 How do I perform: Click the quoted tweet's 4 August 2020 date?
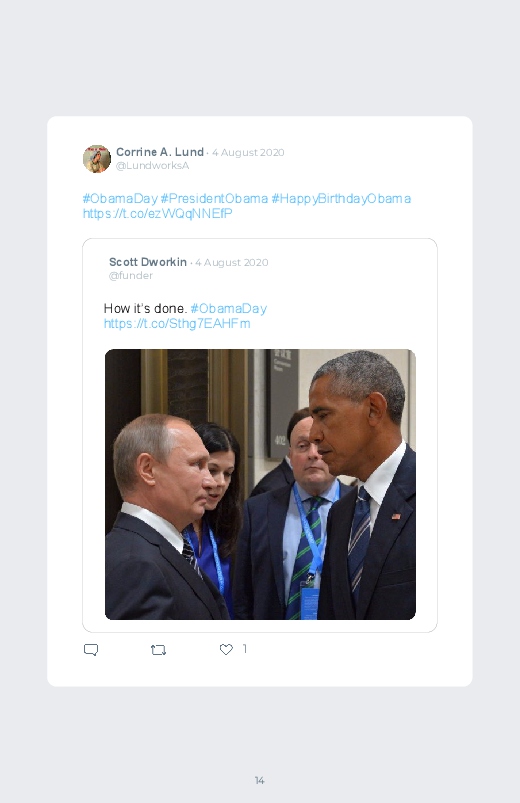click(x=232, y=263)
